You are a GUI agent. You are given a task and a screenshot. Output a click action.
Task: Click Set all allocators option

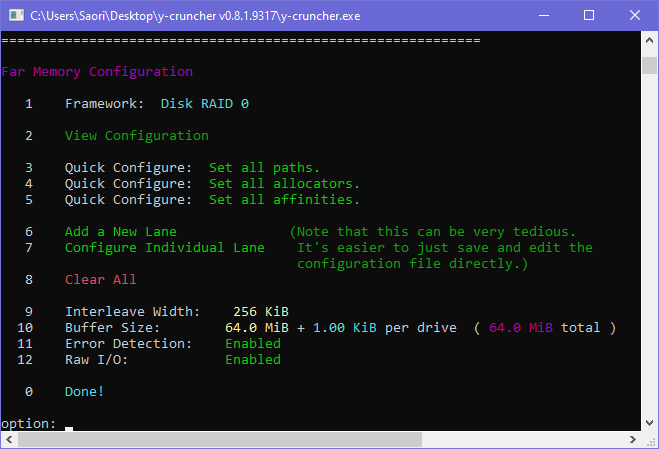(284, 184)
